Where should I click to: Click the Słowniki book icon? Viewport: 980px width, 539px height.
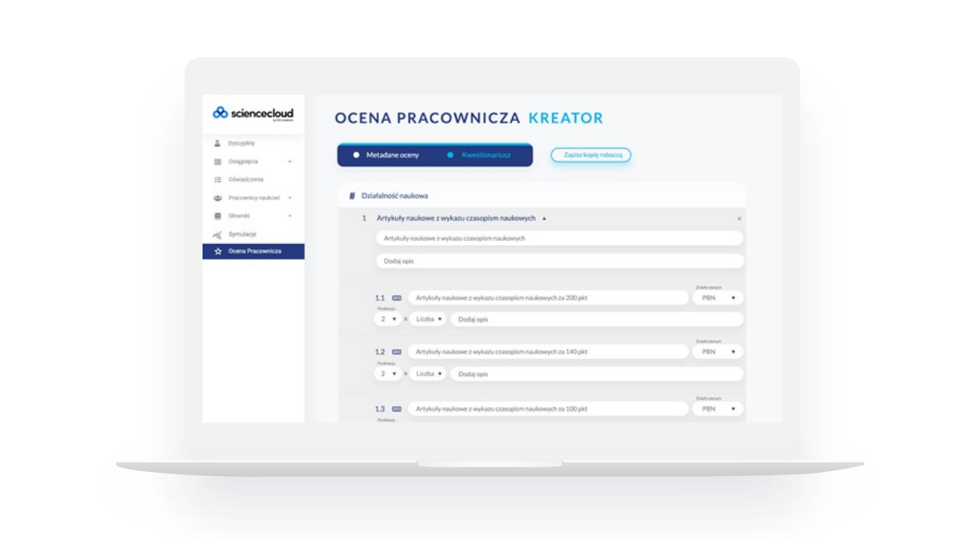217,216
